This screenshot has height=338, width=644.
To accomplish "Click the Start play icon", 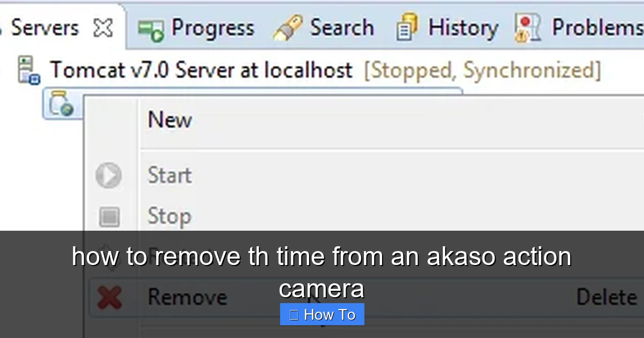I will pyautogui.click(x=108, y=175).
